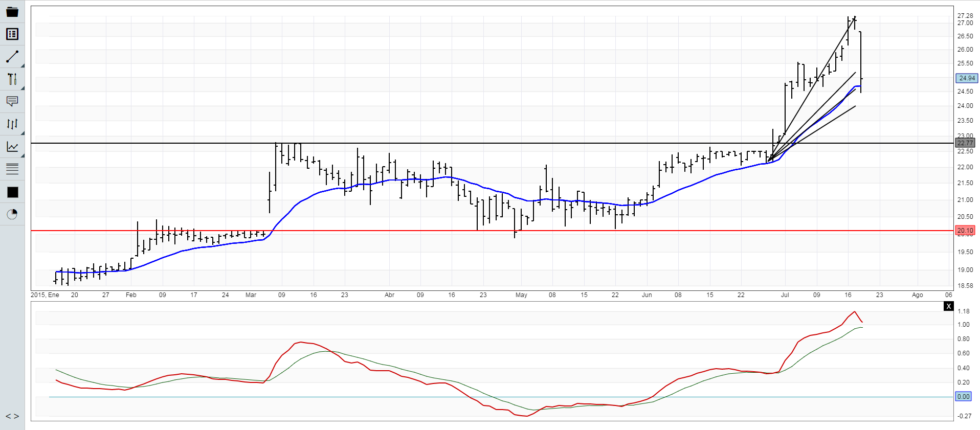Click the 'Jun' date axis label

click(647, 295)
